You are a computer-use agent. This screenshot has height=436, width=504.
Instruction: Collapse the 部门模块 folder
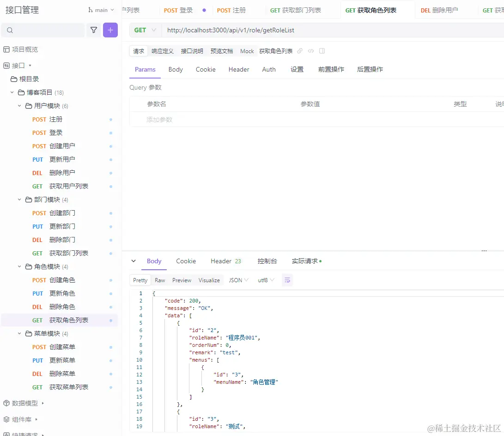(19, 200)
